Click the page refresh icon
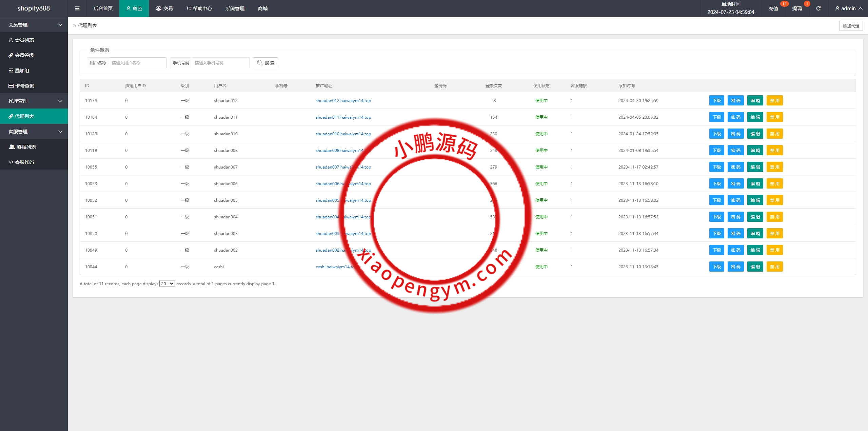 point(818,8)
